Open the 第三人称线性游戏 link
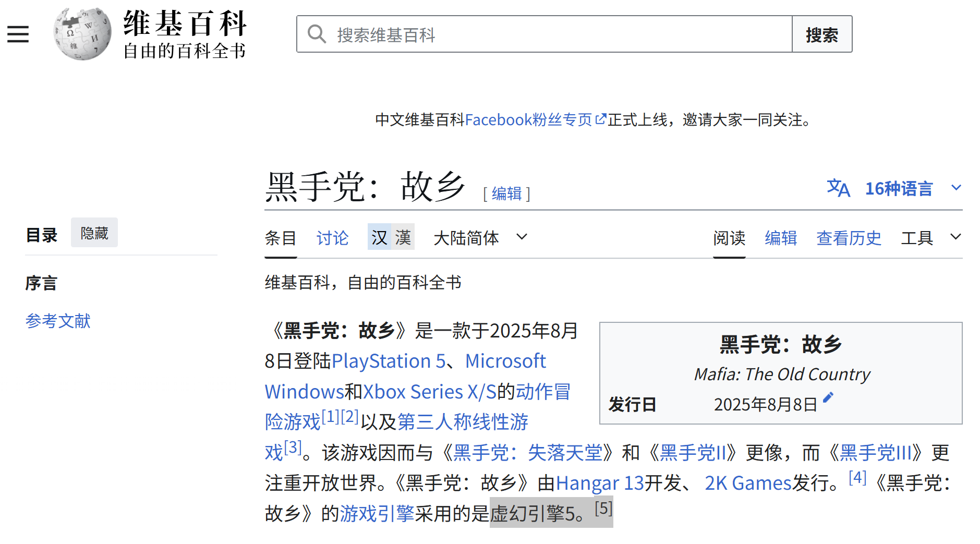 pyautogui.click(x=463, y=422)
